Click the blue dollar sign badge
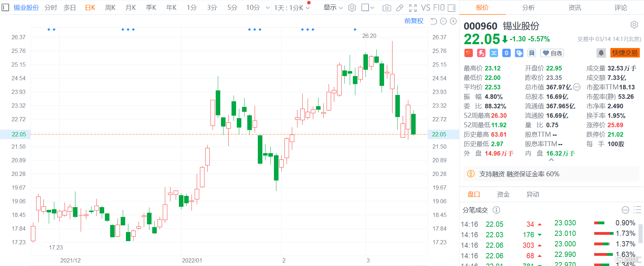This screenshot has height=266, width=644. pos(507,53)
